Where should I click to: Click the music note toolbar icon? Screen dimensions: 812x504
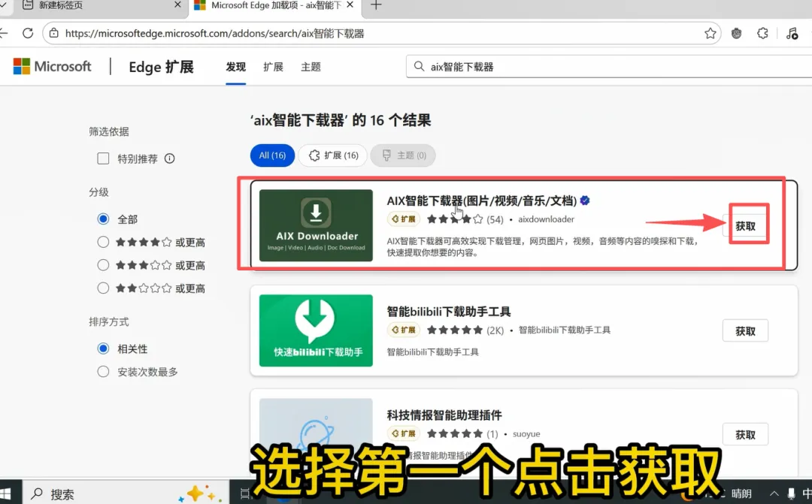coord(792,34)
